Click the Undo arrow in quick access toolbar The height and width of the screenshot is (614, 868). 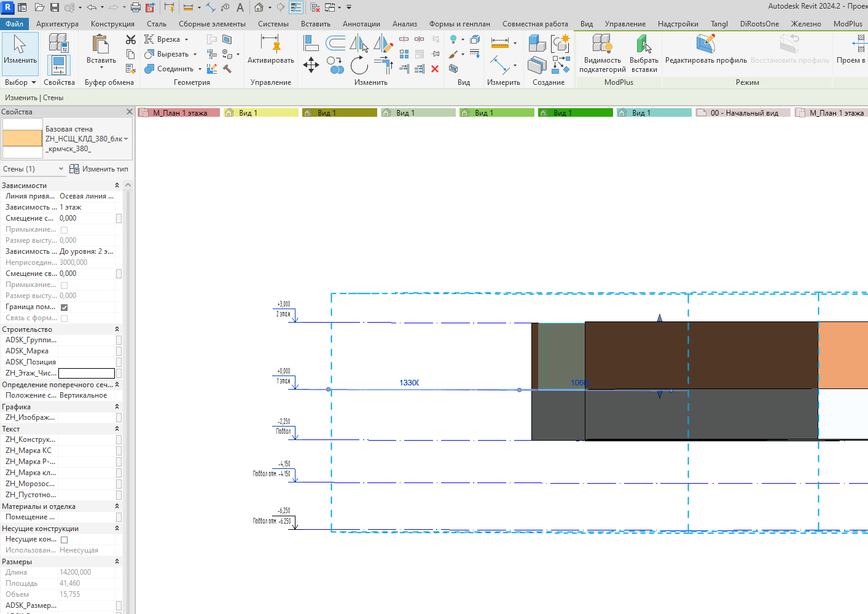(x=91, y=7)
